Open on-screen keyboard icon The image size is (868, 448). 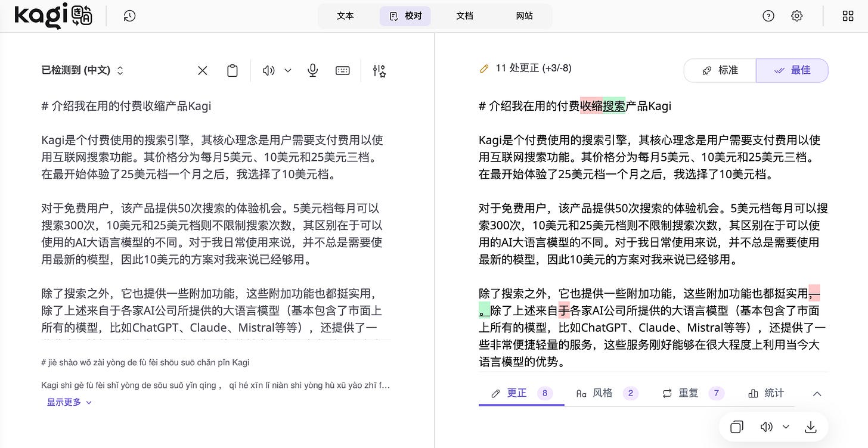coord(343,70)
